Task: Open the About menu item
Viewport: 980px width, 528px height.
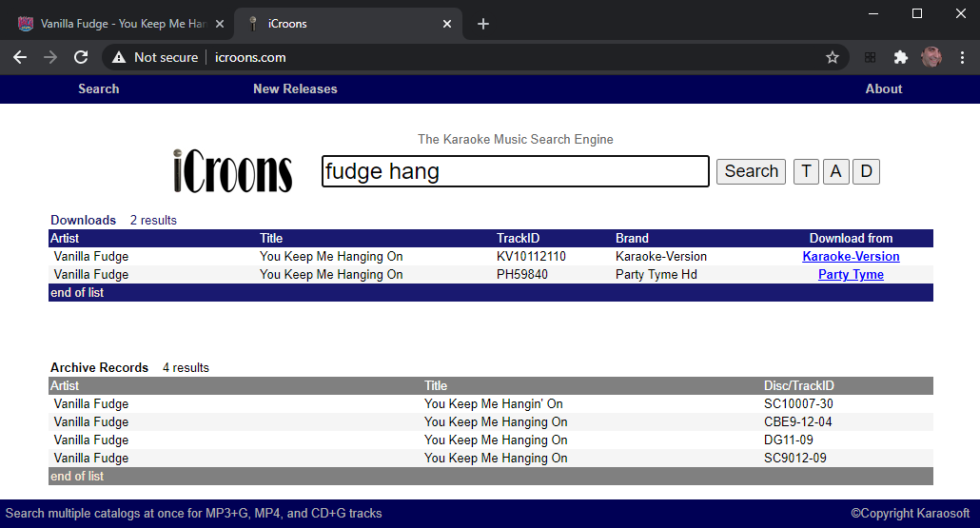Action: coord(883,88)
